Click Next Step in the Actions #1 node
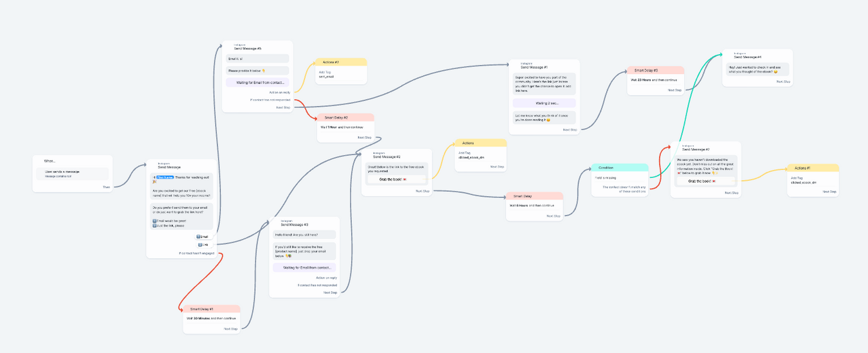This screenshot has height=353, width=868. pyautogui.click(x=830, y=191)
